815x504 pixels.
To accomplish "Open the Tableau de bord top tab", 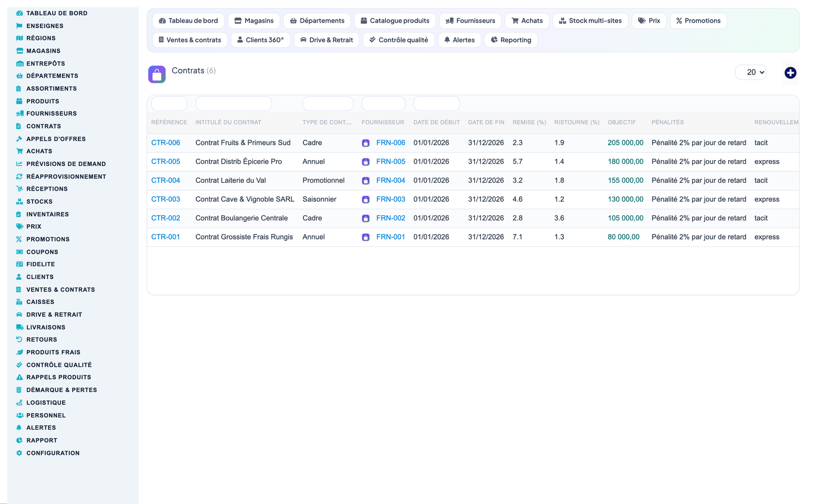I will click(188, 21).
